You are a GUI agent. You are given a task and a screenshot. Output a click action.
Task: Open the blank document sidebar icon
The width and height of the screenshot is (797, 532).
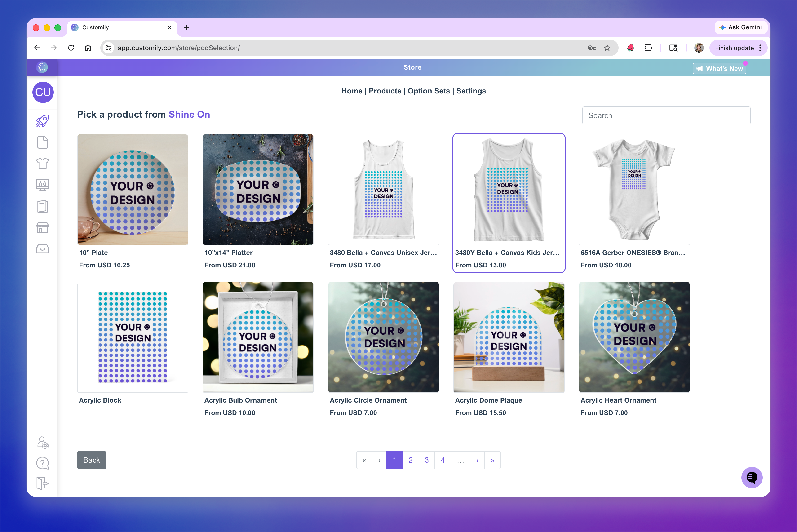click(x=43, y=142)
